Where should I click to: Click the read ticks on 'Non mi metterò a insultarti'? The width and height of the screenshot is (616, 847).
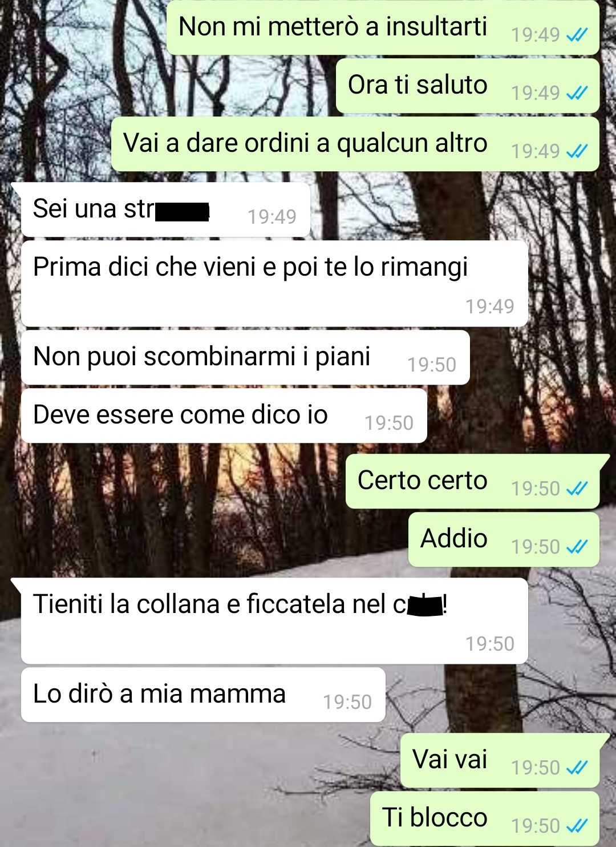pos(577,35)
